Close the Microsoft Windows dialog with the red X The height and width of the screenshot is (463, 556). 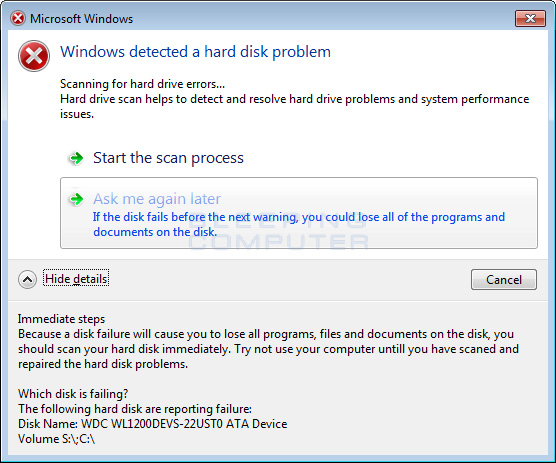pyautogui.click(x=530, y=18)
